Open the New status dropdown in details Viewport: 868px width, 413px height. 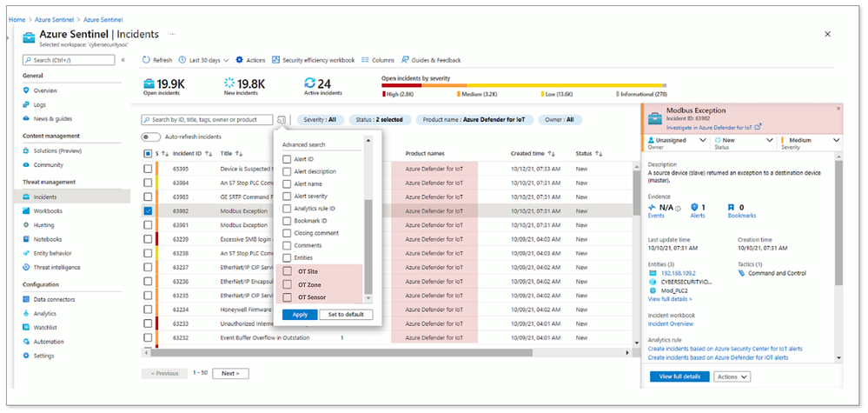[744, 143]
